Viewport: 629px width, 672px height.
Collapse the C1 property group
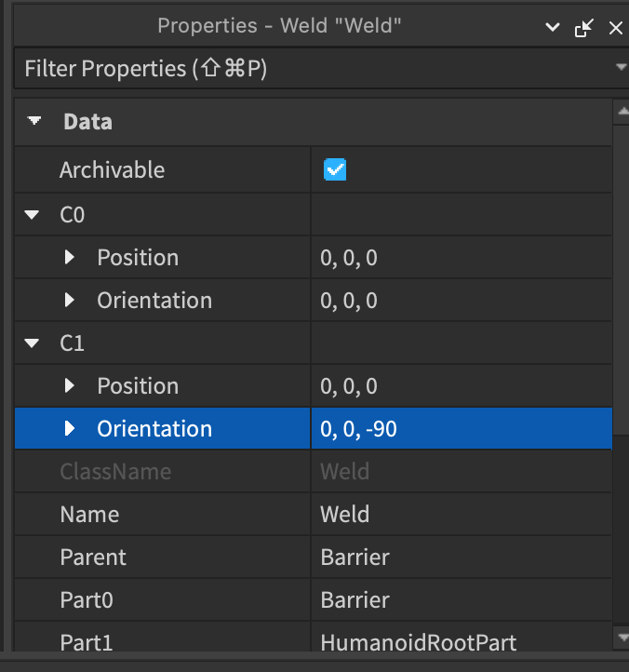pos(33,343)
